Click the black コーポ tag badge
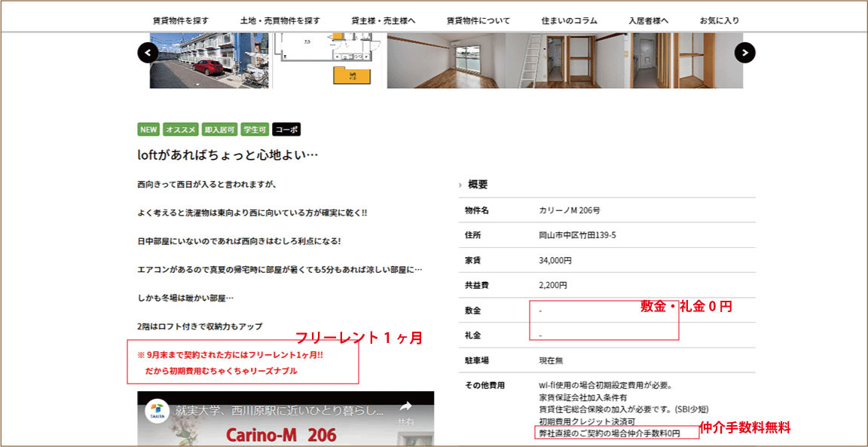The width and height of the screenshot is (868, 447). [286, 130]
